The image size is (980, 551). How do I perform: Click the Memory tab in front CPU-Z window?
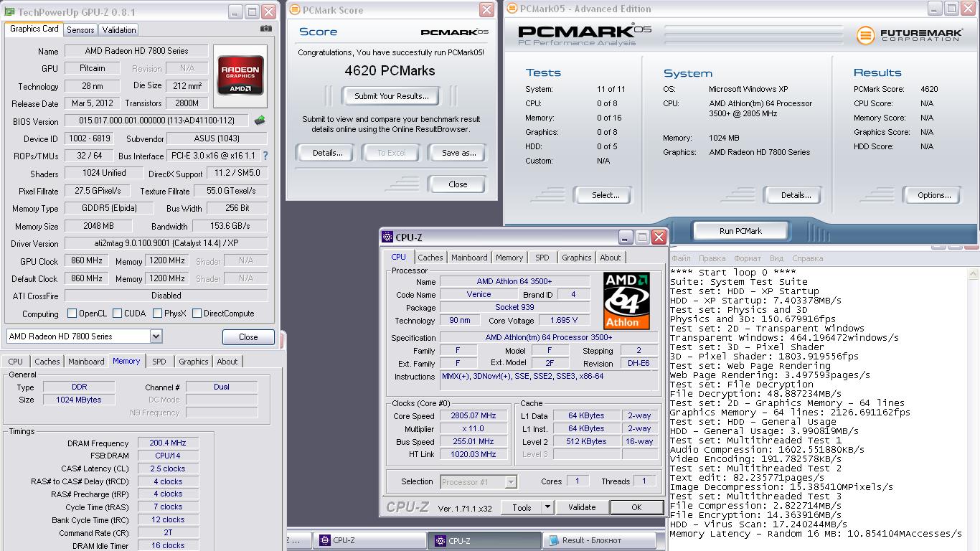tap(509, 258)
